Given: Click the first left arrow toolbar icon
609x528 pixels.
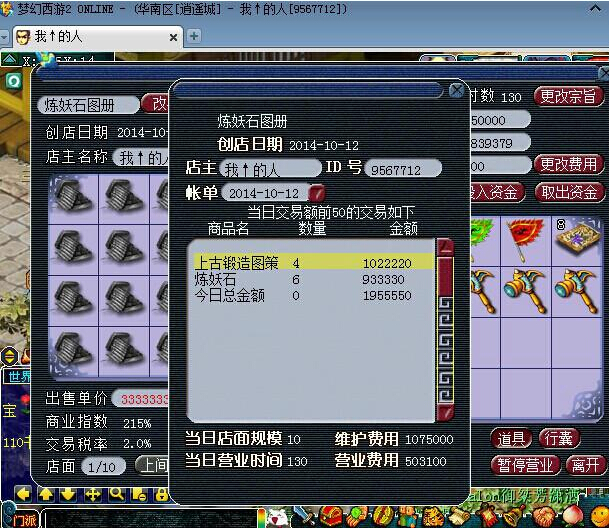Looking at the screenshot, I should [x=22, y=495].
